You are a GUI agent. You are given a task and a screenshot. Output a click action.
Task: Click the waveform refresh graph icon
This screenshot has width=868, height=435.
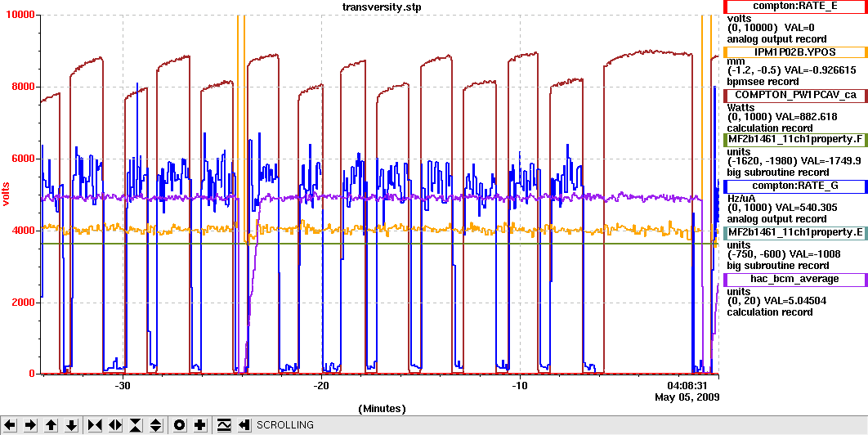[224, 425]
